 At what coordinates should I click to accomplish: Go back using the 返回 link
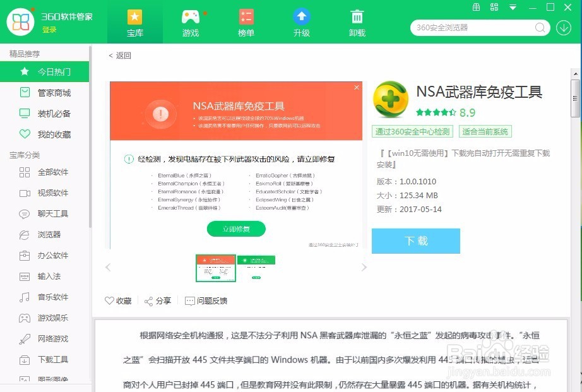(x=120, y=56)
